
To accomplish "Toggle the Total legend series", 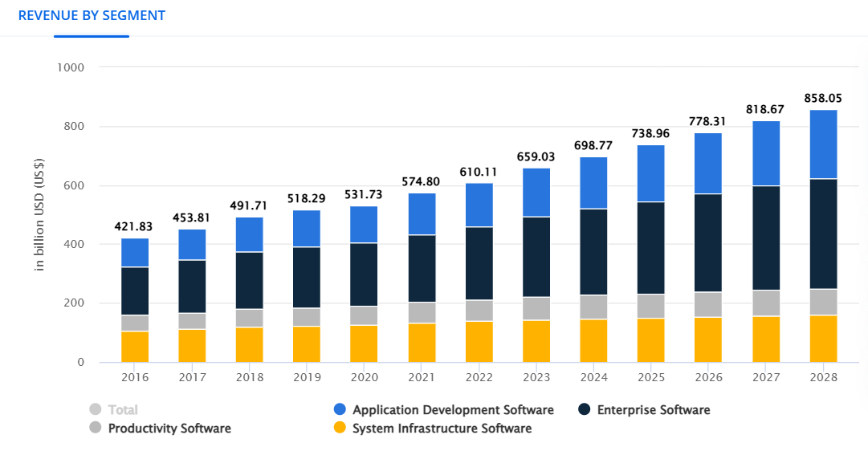I will (x=123, y=410).
